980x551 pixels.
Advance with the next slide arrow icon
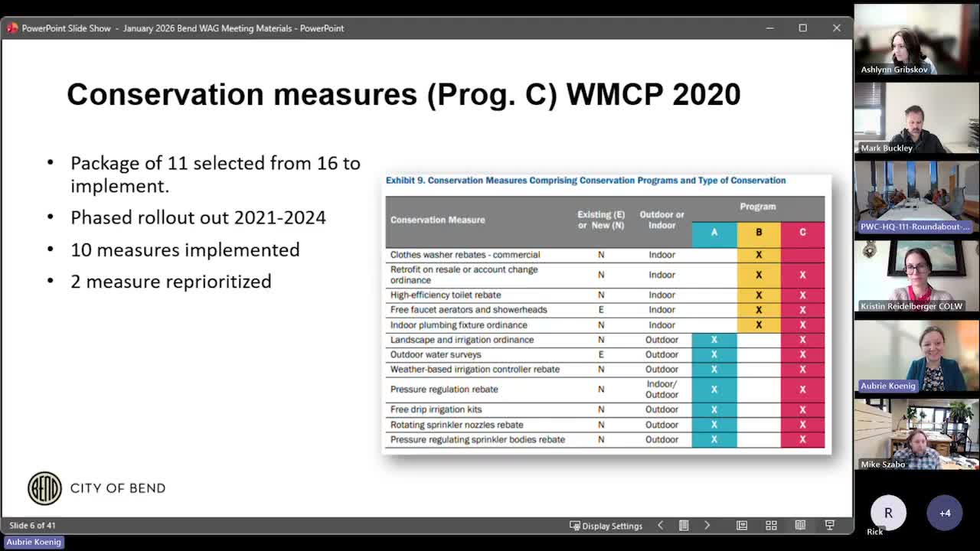click(707, 525)
